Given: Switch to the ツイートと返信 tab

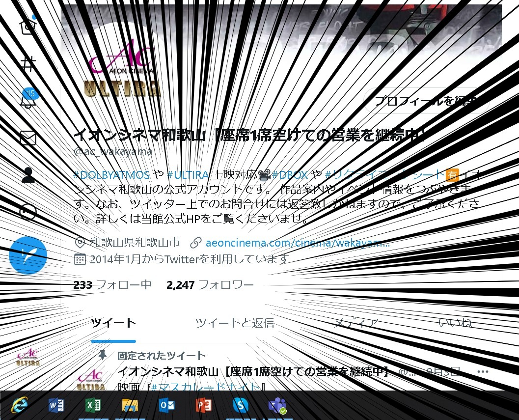Looking at the screenshot, I should [x=234, y=323].
